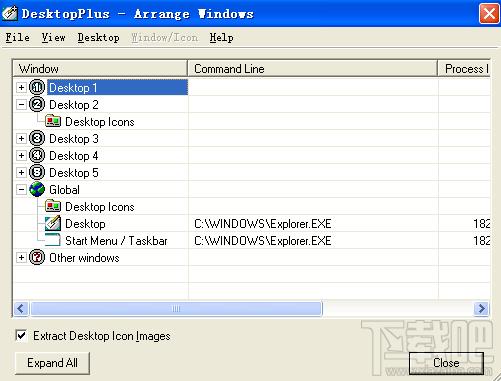Click the Desktop 1 numbered circle icon

click(37, 88)
